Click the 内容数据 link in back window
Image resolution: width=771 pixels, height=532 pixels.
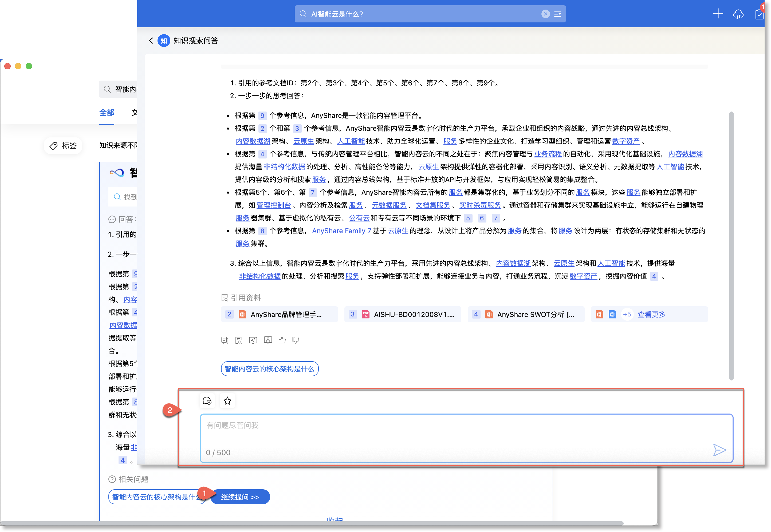(x=123, y=325)
